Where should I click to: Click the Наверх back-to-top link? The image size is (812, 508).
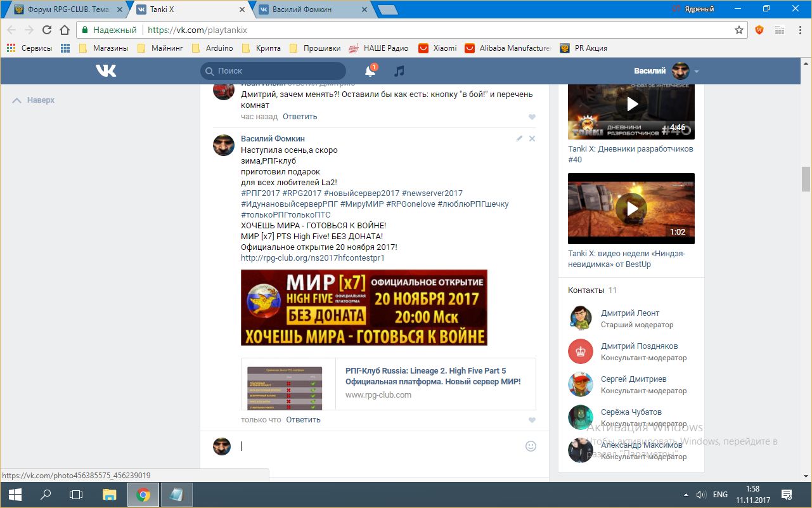(x=34, y=100)
